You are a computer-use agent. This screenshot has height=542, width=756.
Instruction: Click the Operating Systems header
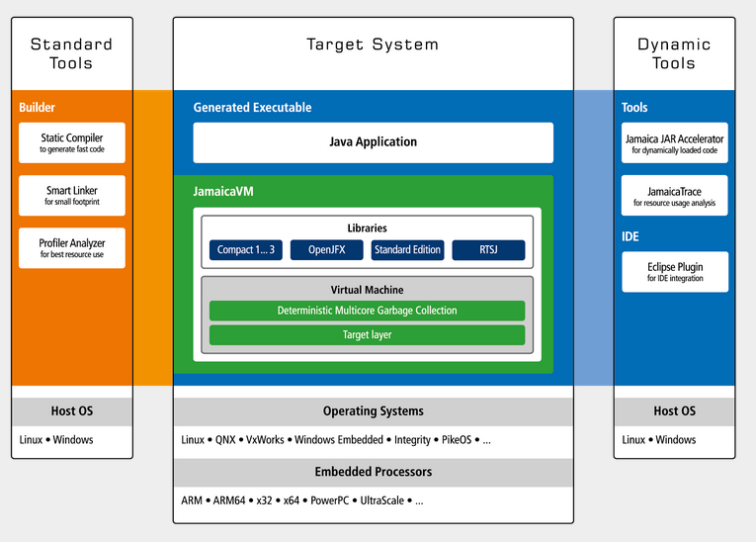374,411
